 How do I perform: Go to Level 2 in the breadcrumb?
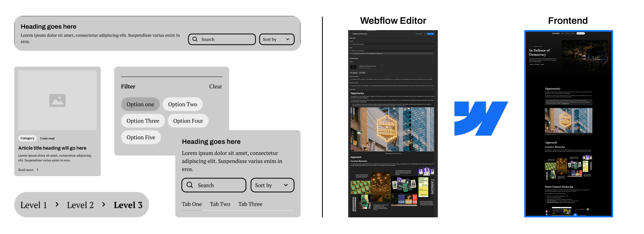click(80, 205)
